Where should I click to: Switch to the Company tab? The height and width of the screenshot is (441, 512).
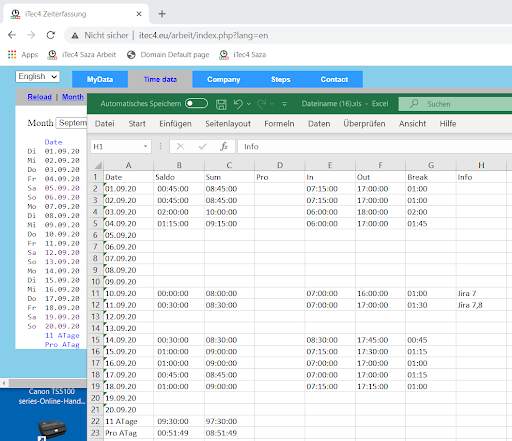tap(224, 79)
